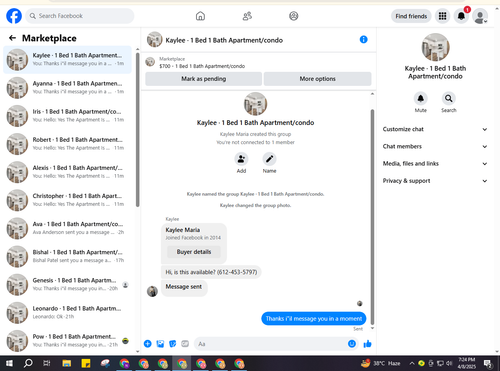Image resolution: width=500 pixels, height=371 pixels.
Task: Click the Find friends button
Action: pyautogui.click(x=411, y=16)
